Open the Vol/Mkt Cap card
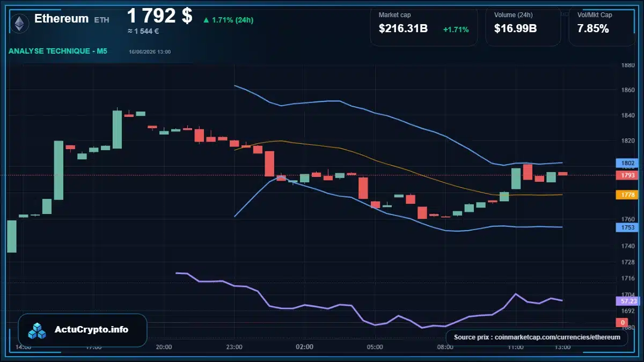This screenshot has width=644, height=362. click(602, 26)
